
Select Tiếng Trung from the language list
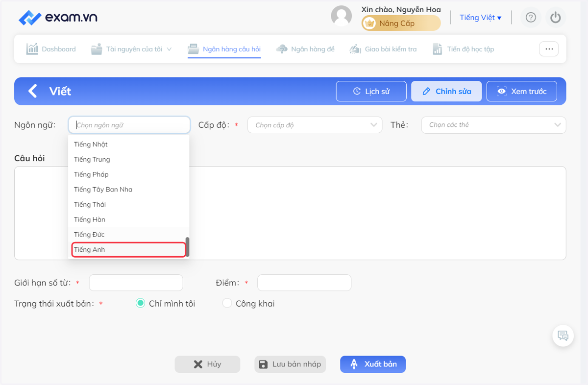[128, 159]
